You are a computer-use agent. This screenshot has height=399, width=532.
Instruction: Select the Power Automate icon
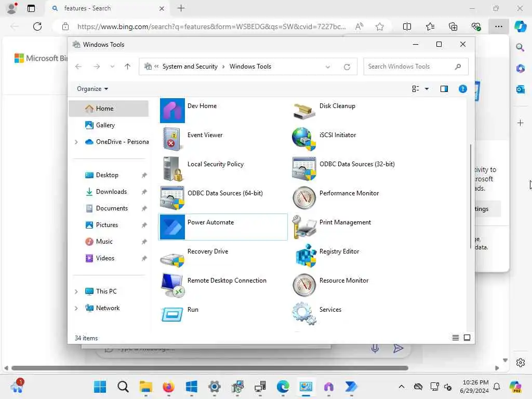(172, 227)
